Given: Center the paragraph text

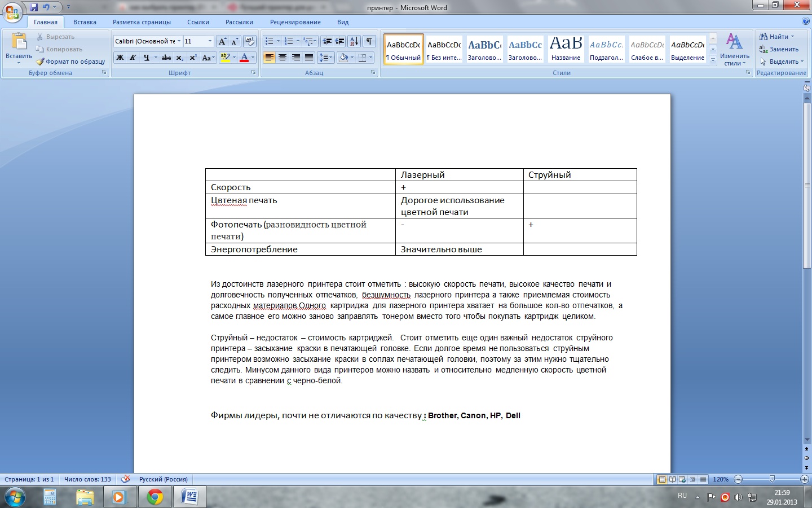Looking at the screenshot, I should (x=283, y=58).
